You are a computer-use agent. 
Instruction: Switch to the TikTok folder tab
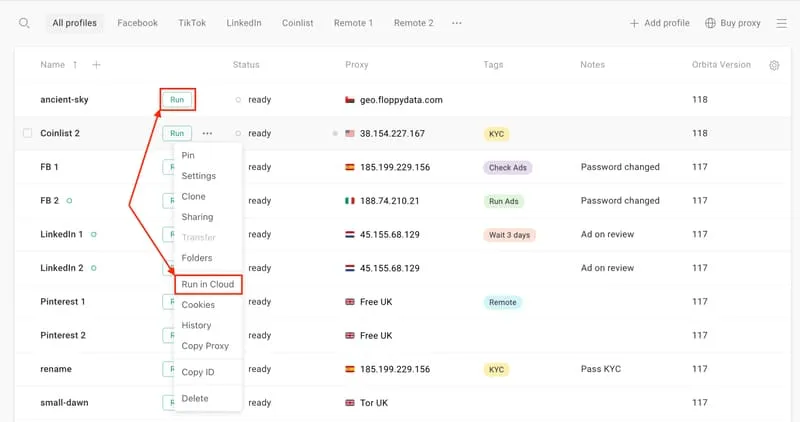click(192, 23)
